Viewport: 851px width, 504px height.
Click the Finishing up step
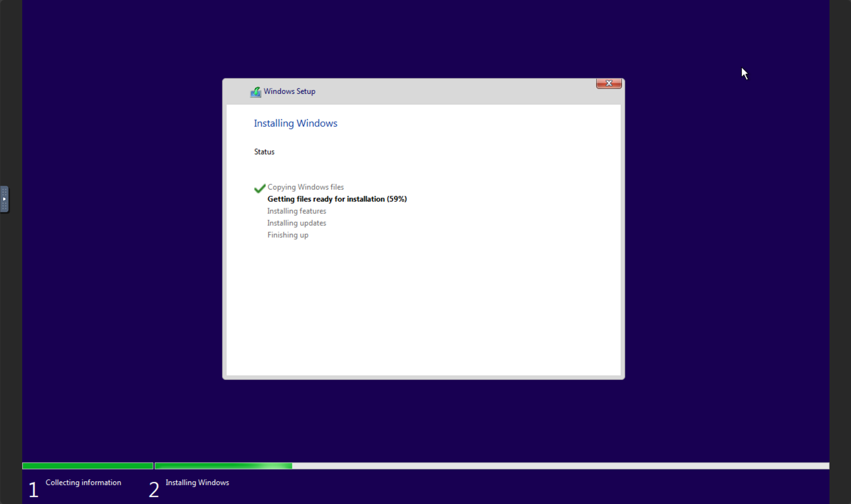click(x=288, y=235)
